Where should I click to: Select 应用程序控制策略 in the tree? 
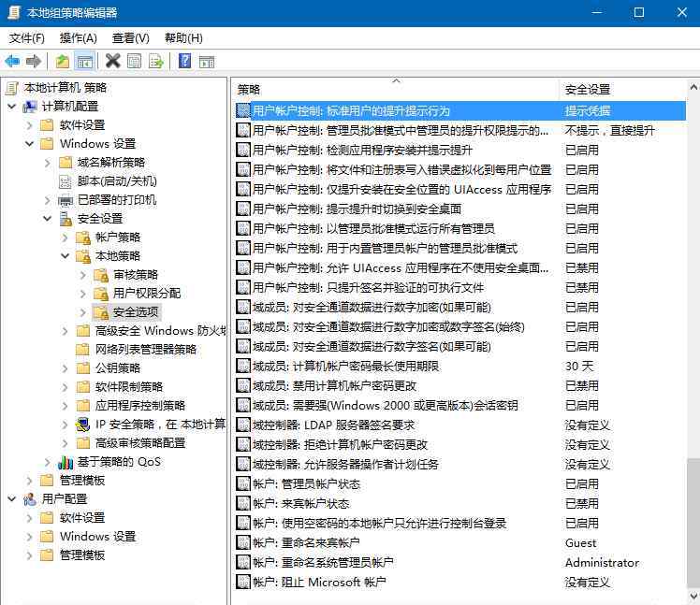coord(140,406)
